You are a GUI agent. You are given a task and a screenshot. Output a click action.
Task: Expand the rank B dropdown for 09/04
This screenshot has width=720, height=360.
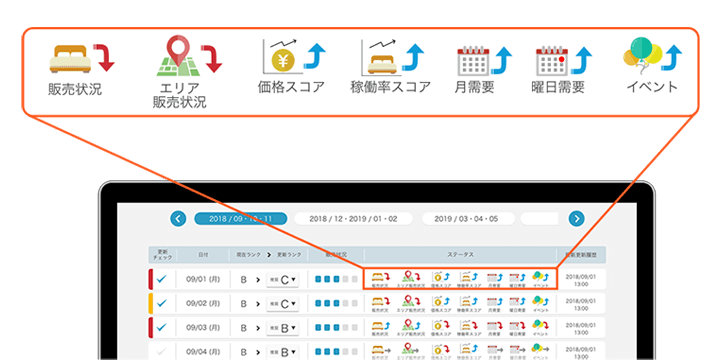282,352
